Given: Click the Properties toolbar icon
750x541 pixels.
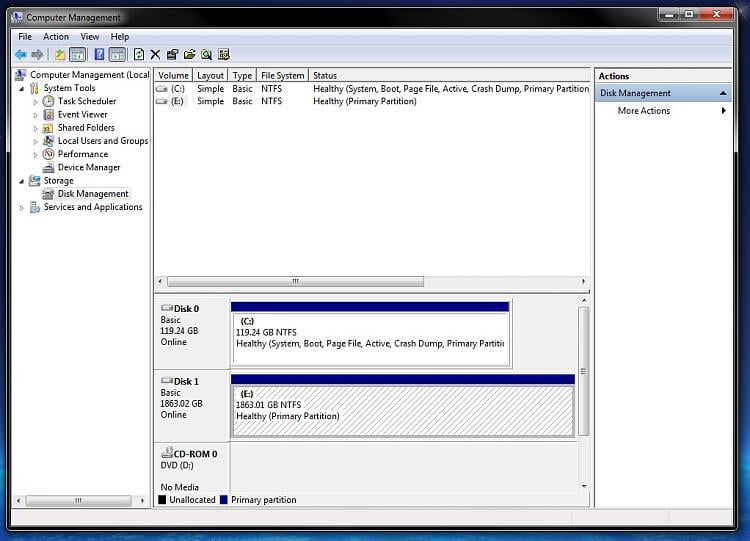Looking at the screenshot, I should point(172,55).
